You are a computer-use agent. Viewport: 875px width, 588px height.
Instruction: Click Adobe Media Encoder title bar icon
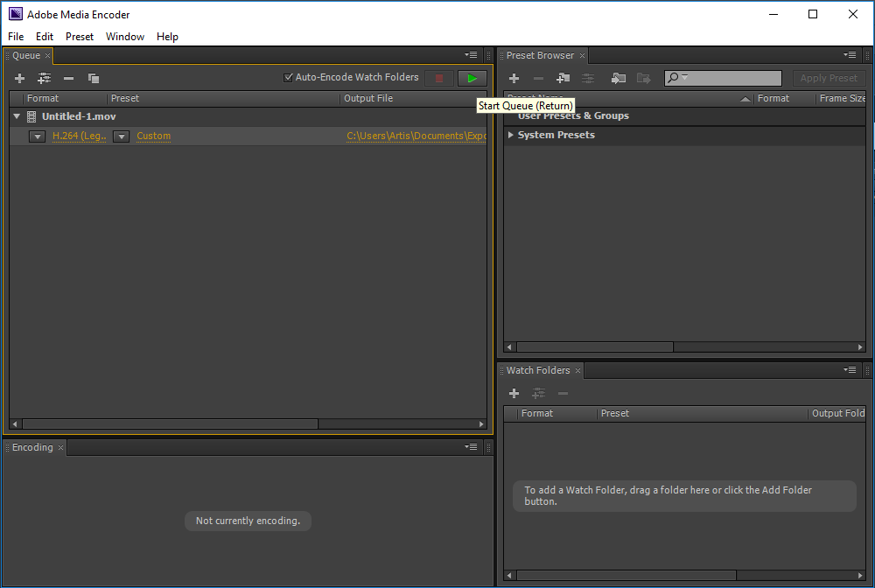tap(16, 14)
